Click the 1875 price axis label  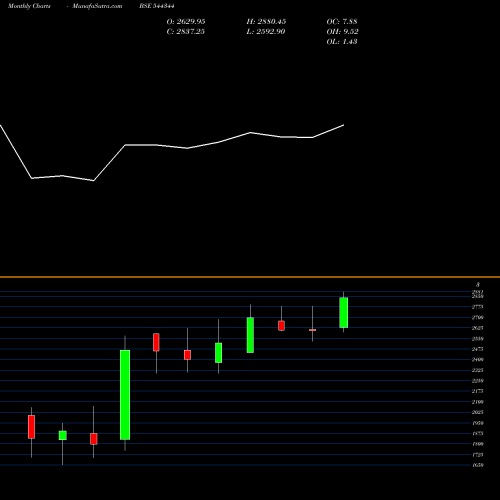coord(478,434)
